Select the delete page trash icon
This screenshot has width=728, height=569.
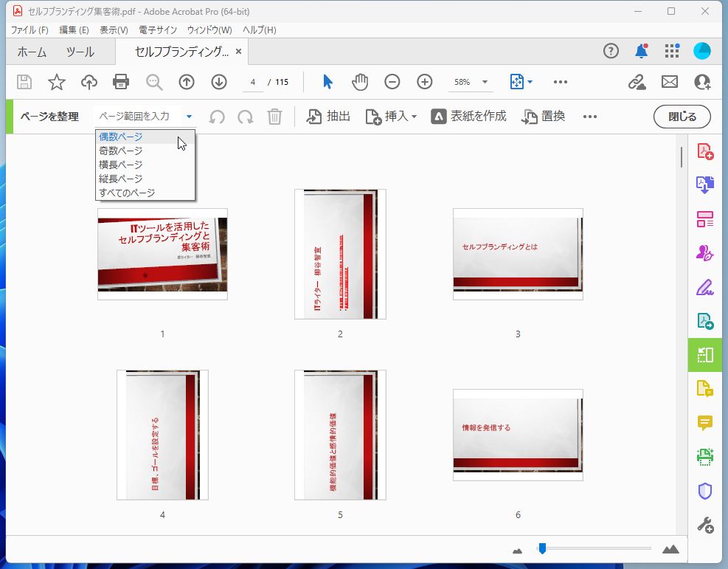(x=274, y=116)
